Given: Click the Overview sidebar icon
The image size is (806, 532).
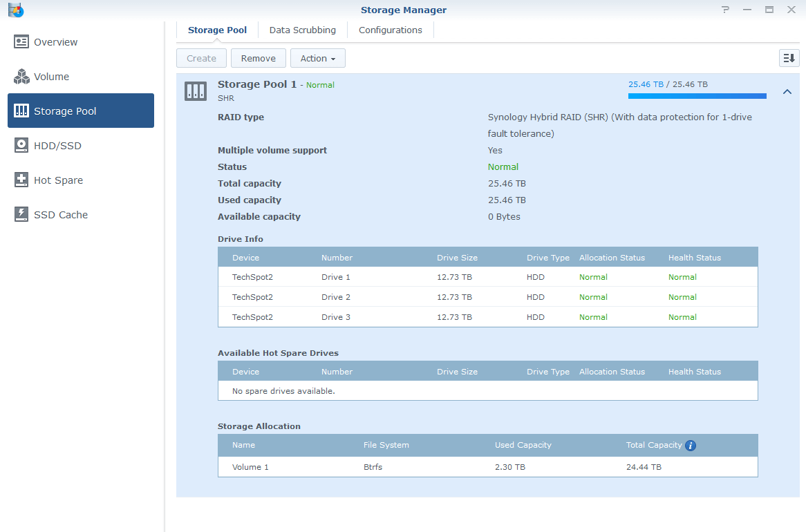Looking at the screenshot, I should 21,42.
